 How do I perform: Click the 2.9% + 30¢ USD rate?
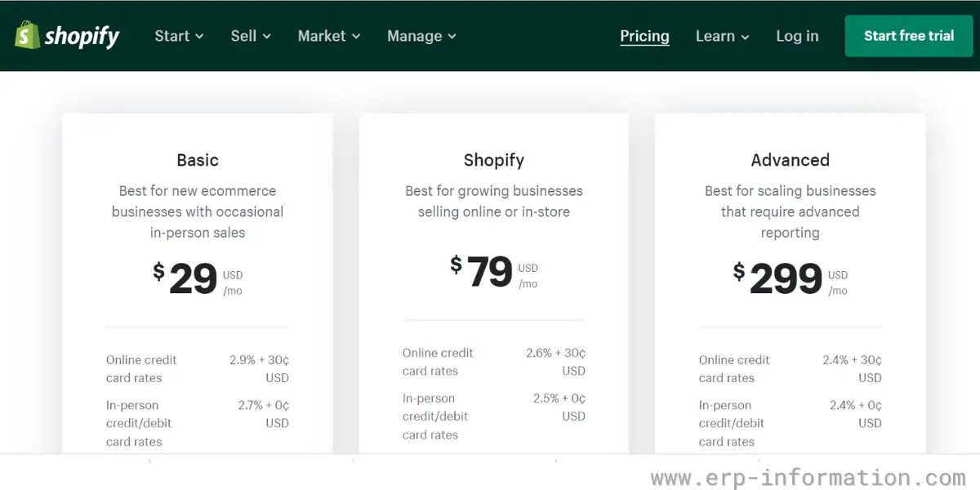[259, 368]
